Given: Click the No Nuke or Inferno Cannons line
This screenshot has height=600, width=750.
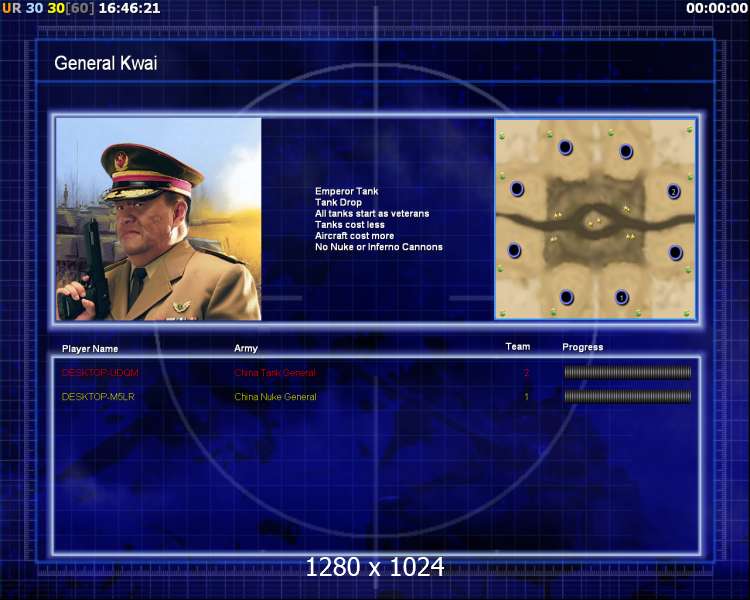Looking at the screenshot, I should (x=379, y=247).
